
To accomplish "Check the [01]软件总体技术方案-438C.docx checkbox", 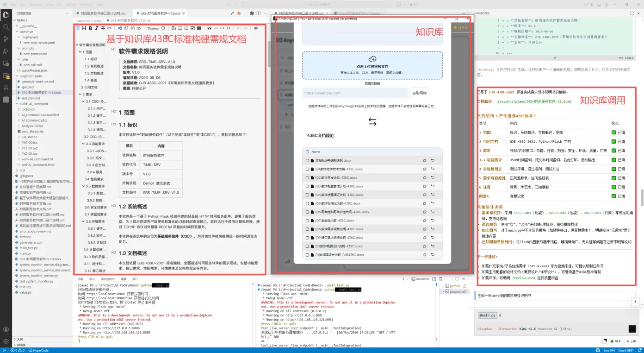I will click(x=307, y=169).
